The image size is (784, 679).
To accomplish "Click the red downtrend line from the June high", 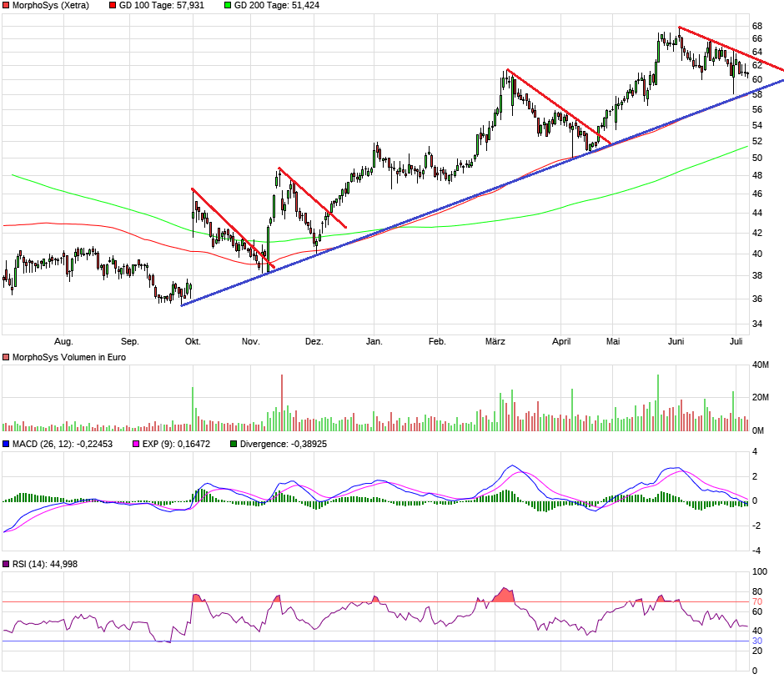I will 731,48.
